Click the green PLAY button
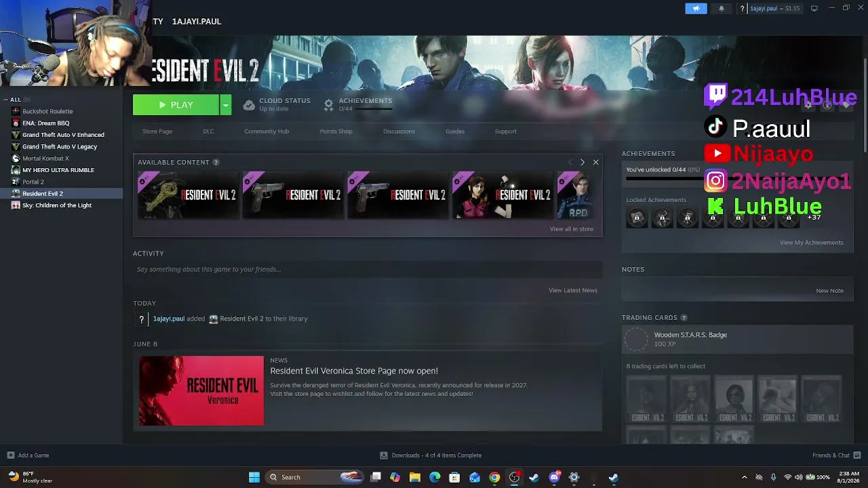 tap(176, 105)
